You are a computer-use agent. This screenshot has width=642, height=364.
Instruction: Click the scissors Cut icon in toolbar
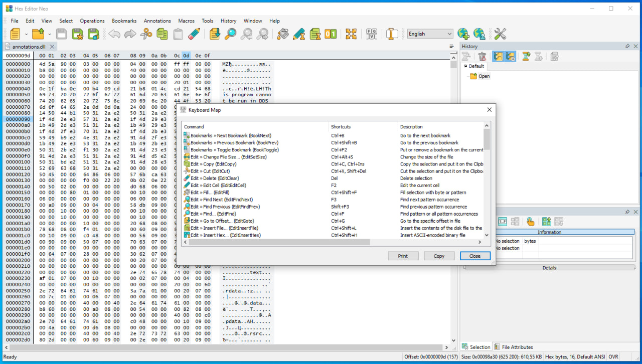click(146, 34)
